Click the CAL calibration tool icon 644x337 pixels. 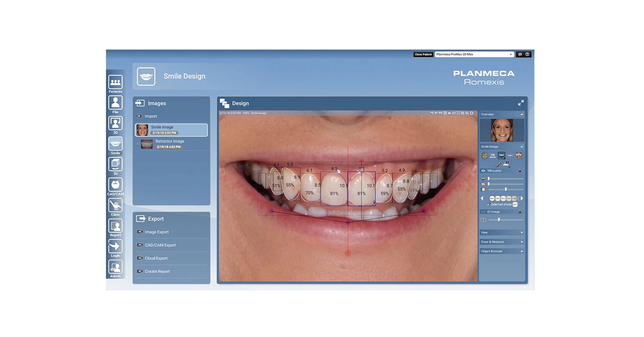(493, 155)
